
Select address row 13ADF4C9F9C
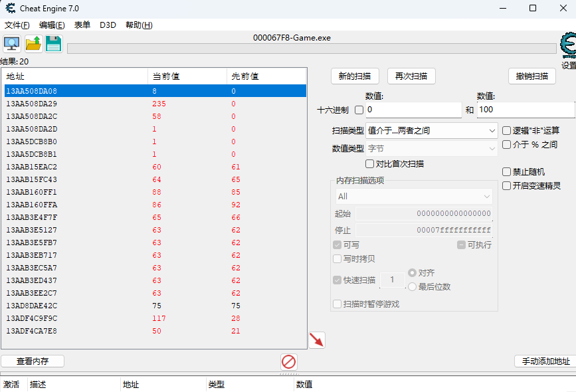pyautogui.click(x=155, y=318)
